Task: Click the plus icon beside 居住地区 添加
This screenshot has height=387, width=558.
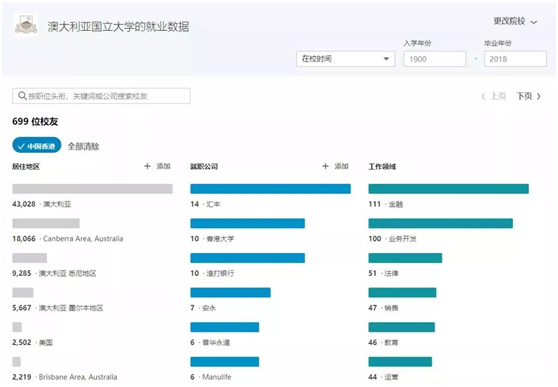Action: tap(147, 166)
